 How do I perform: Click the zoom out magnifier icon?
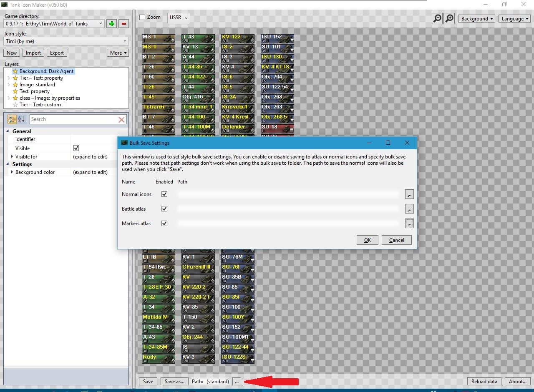pyautogui.click(x=437, y=18)
